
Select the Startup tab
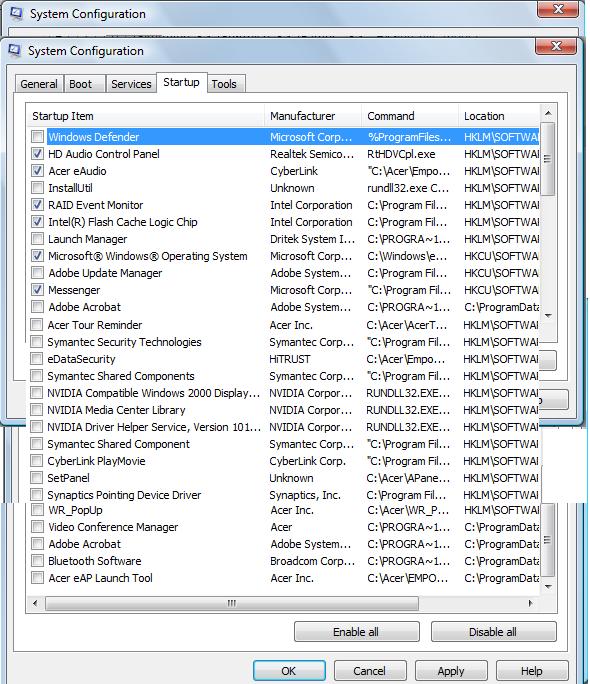click(x=181, y=82)
